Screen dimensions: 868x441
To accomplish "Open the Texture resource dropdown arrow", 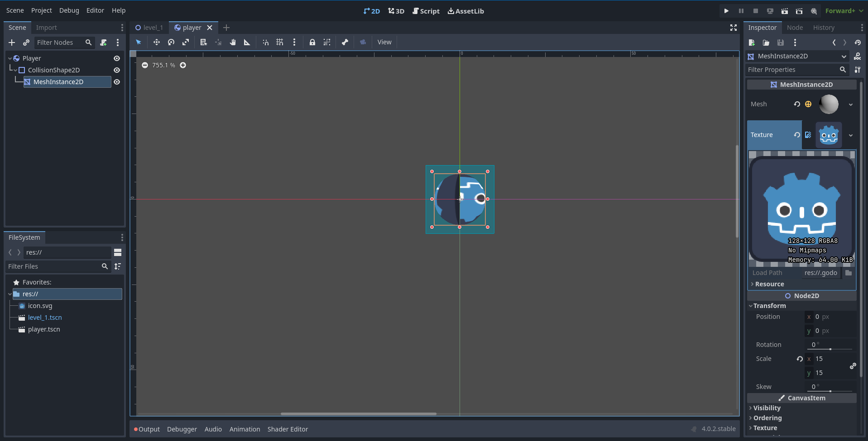I will [x=851, y=135].
